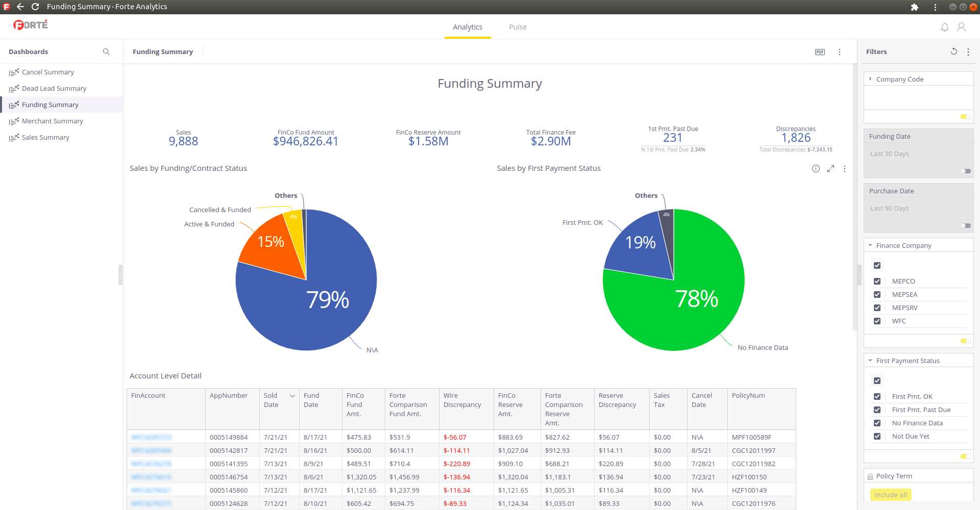Open the Merchant Summary dashboard

[52, 121]
